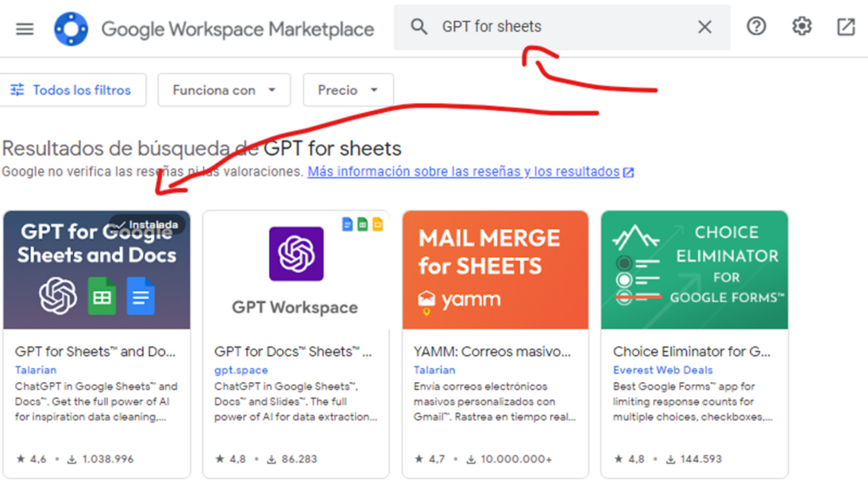
Task: Open the settings gear icon
Action: (x=801, y=26)
